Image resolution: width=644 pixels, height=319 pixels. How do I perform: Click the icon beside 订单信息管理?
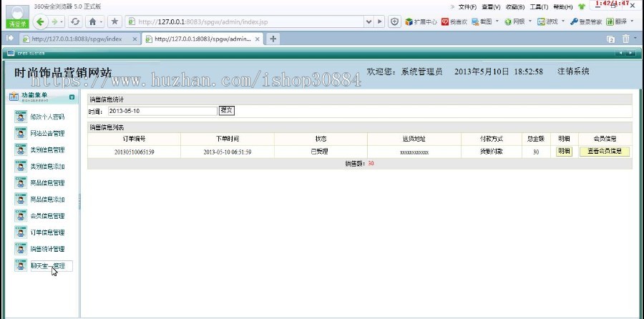coord(21,232)
